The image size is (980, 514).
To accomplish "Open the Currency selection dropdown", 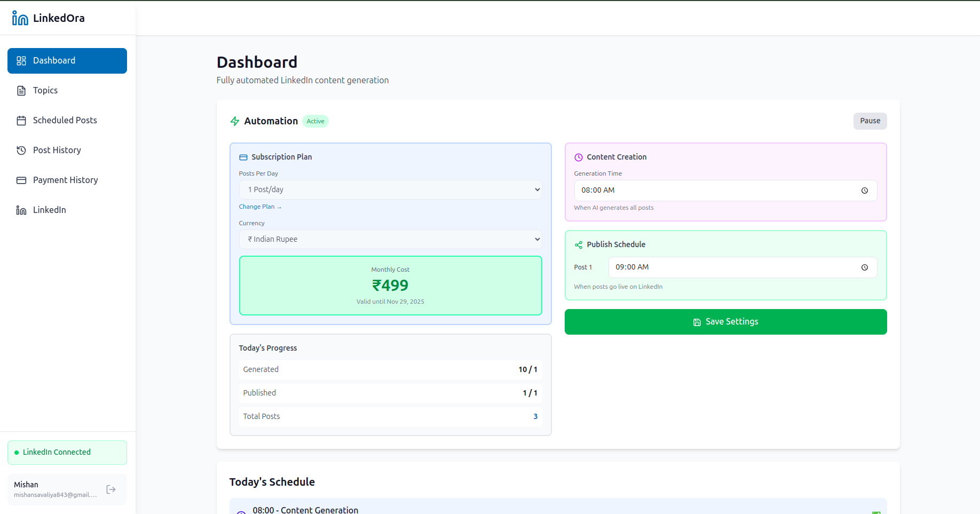I will pyautogui.click(x=390, y=239).
